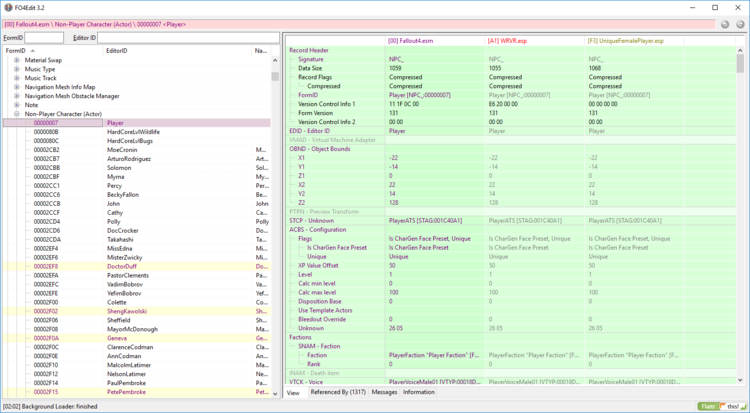
Task: Click the Flattr this button
Action: 722,406
